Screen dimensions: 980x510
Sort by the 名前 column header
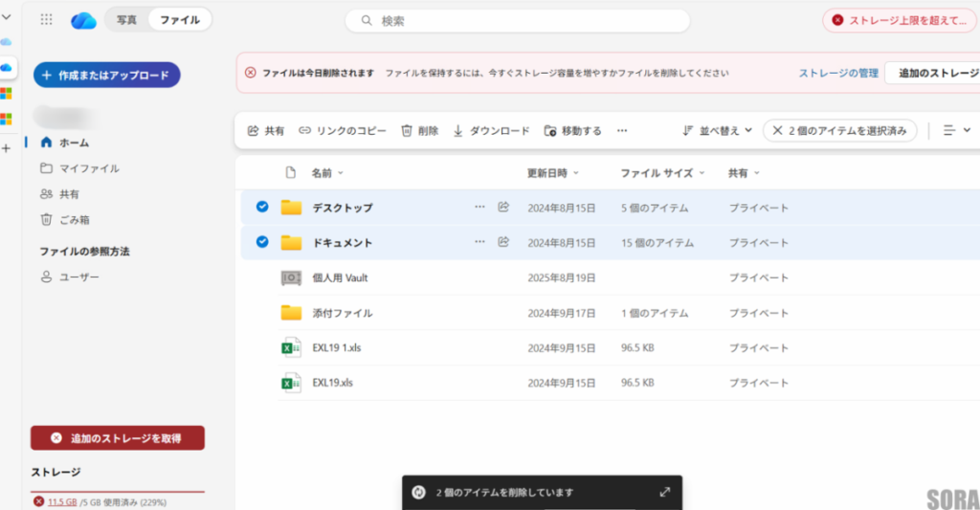(322, 173)
